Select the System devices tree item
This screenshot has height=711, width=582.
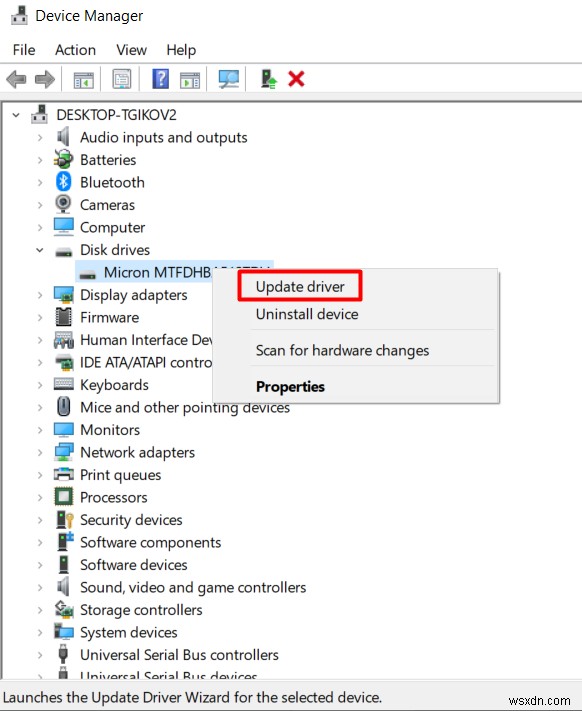(x=129, y=632)
